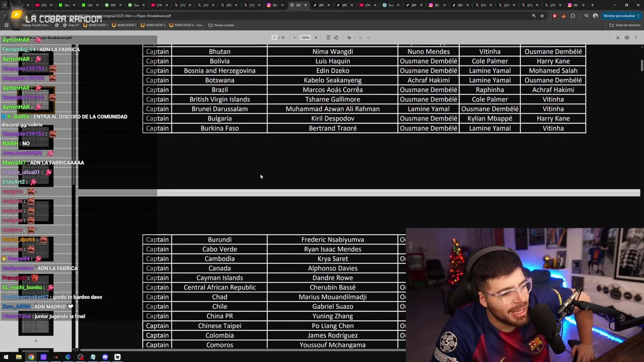The width and height of the screenshot is (644, 362).
Task: Select Marcos Aoás Corrêa cell
Action: click(333, 89)
